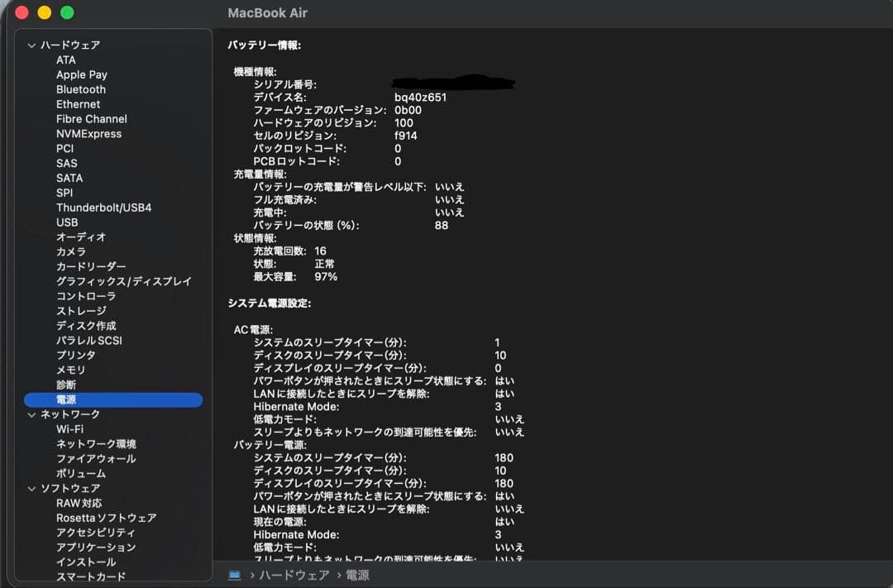This screenshot has width=893, height=588.
Task: Open Bluetooth hardware information
Action: (80, 89)
